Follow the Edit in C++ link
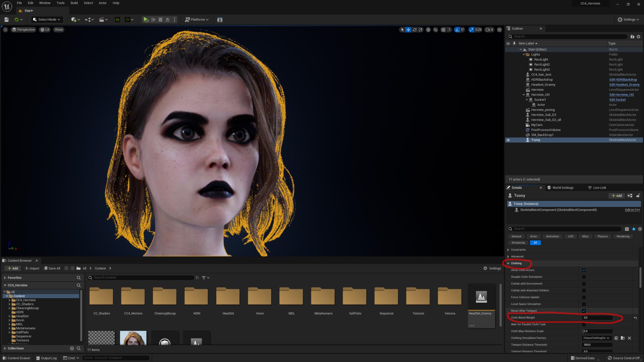Screen dimensions: 644x362 click(632, 210)
